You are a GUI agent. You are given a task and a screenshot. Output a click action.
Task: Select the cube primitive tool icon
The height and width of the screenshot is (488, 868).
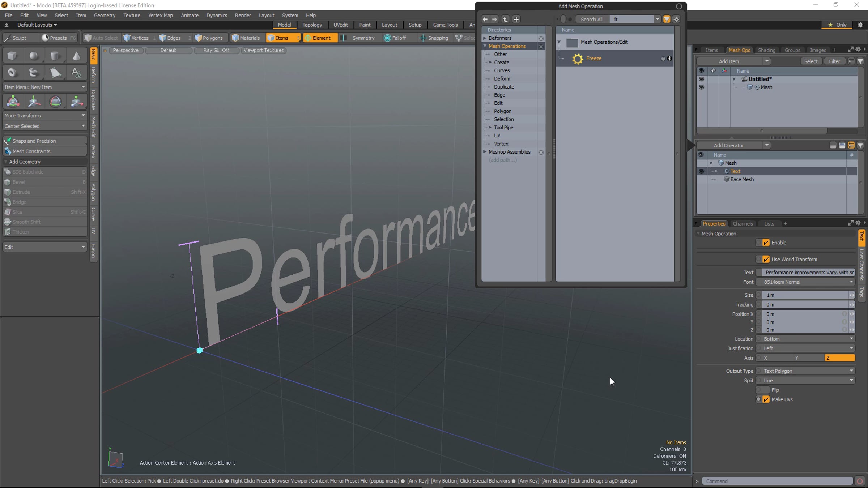tap(12, 56)
